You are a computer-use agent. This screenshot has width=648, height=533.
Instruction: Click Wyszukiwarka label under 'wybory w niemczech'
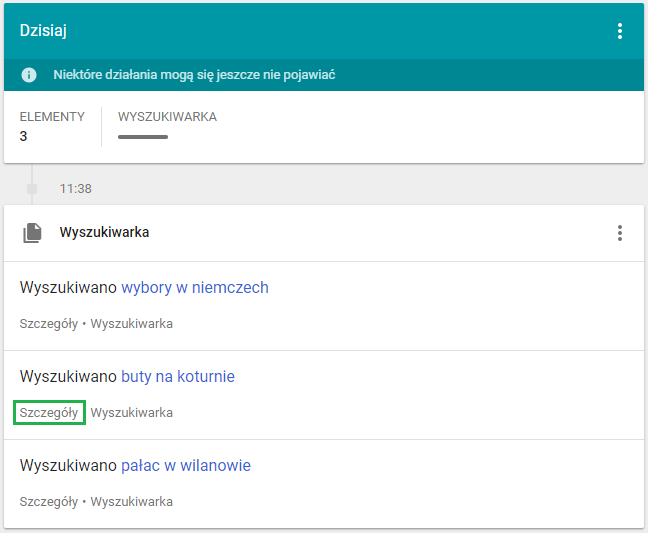(x=131, y=324)
